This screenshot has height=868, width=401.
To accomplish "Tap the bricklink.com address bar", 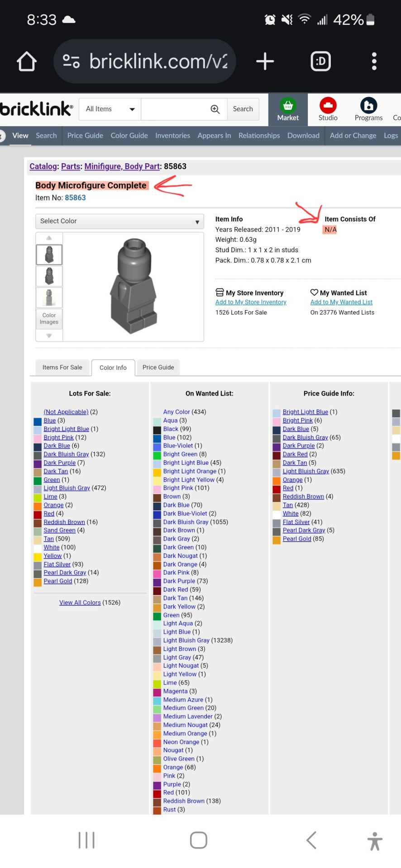I will [x=145, y=61].
